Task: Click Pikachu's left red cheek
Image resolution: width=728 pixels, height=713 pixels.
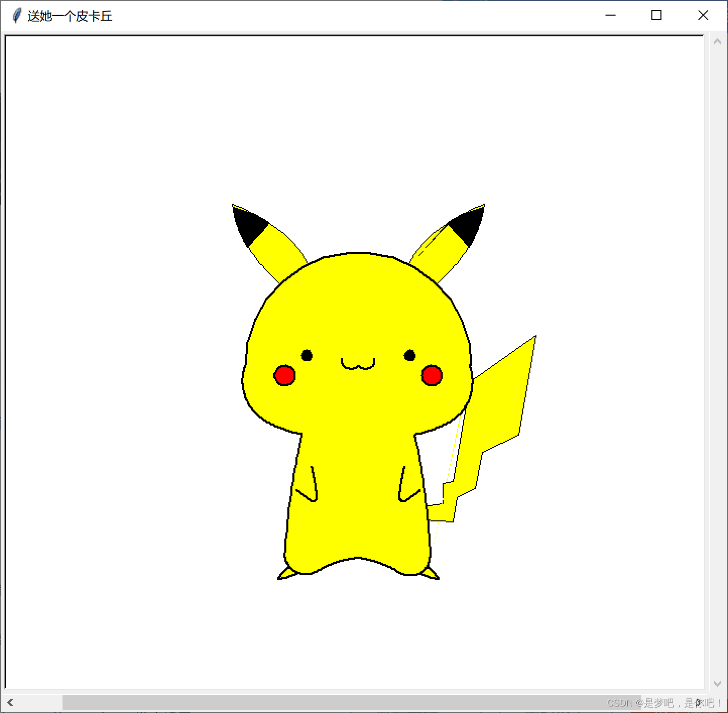Action: pyautogui.click(x=284, y=375)
